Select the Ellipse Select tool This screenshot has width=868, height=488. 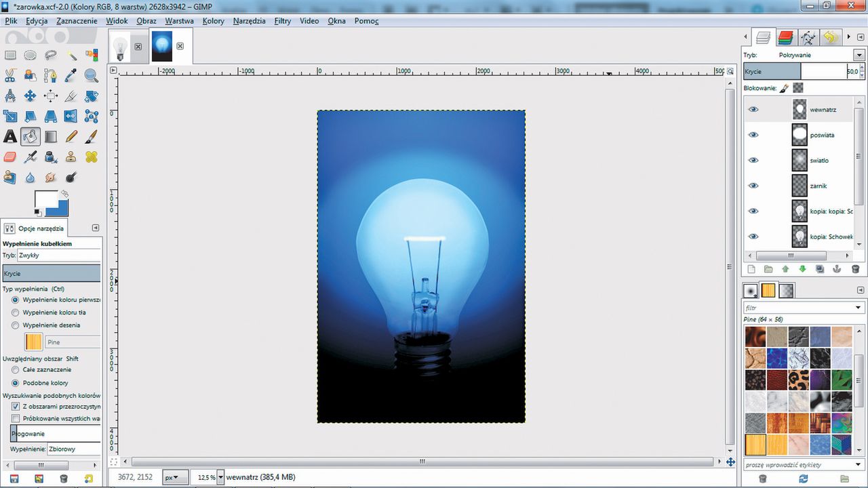point(31,56)
